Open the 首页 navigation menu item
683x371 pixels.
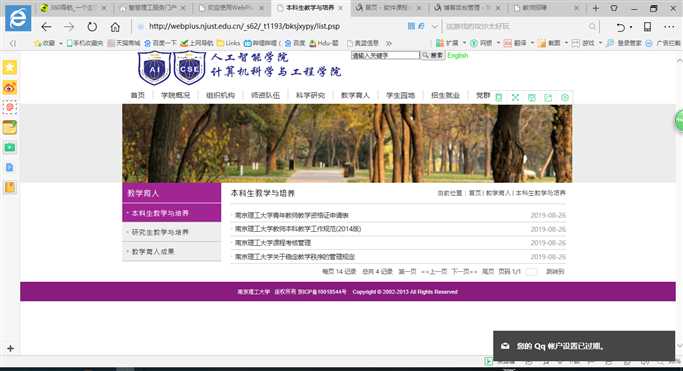(138, 95)
